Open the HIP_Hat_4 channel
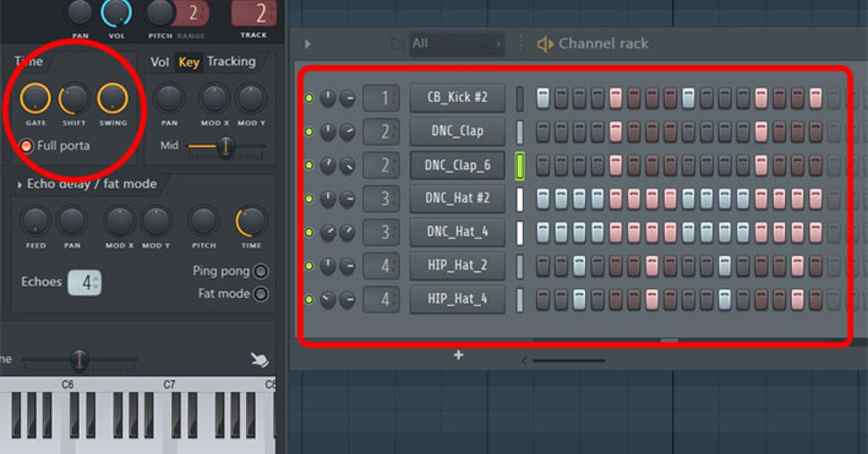Image resolution: width=868 pixels, height=454 pixels. click(x=457, y=299)
